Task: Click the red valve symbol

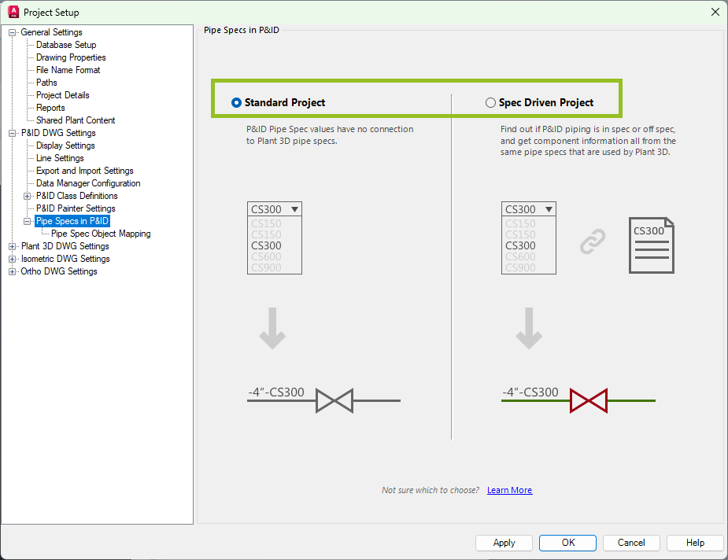Action: (589, 400)
